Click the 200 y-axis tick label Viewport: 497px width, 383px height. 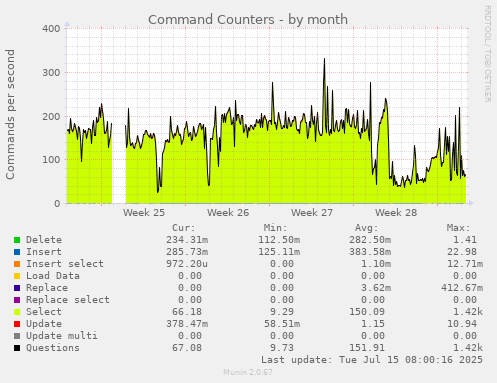[51, 116]
